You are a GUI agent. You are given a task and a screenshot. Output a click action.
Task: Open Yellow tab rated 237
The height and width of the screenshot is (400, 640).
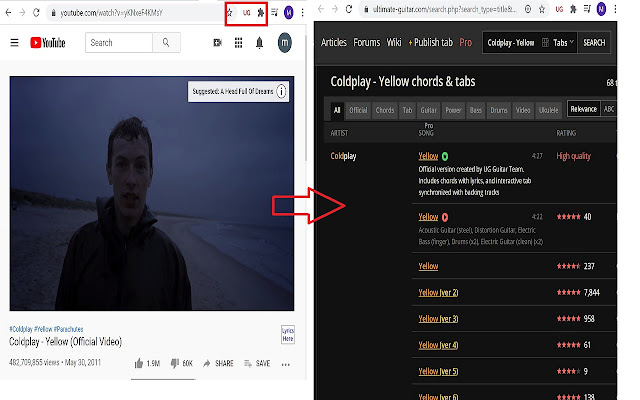pyautogui.click(x=428, y=266)
